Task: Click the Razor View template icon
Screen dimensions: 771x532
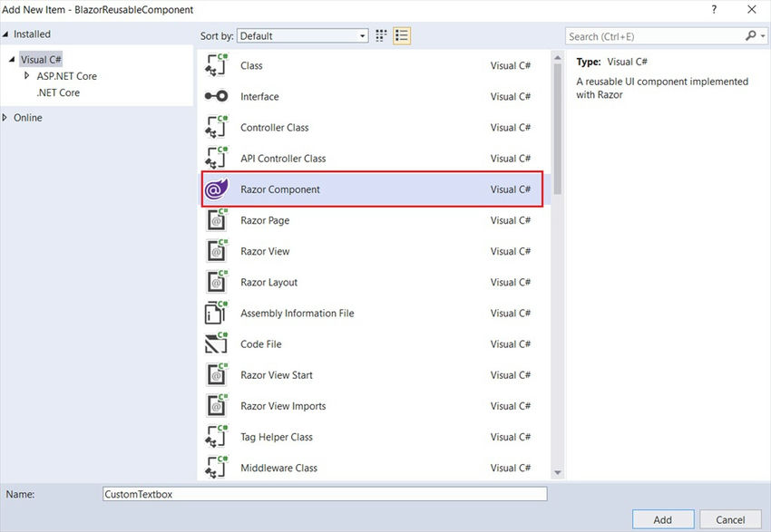Action: [217, 250]
